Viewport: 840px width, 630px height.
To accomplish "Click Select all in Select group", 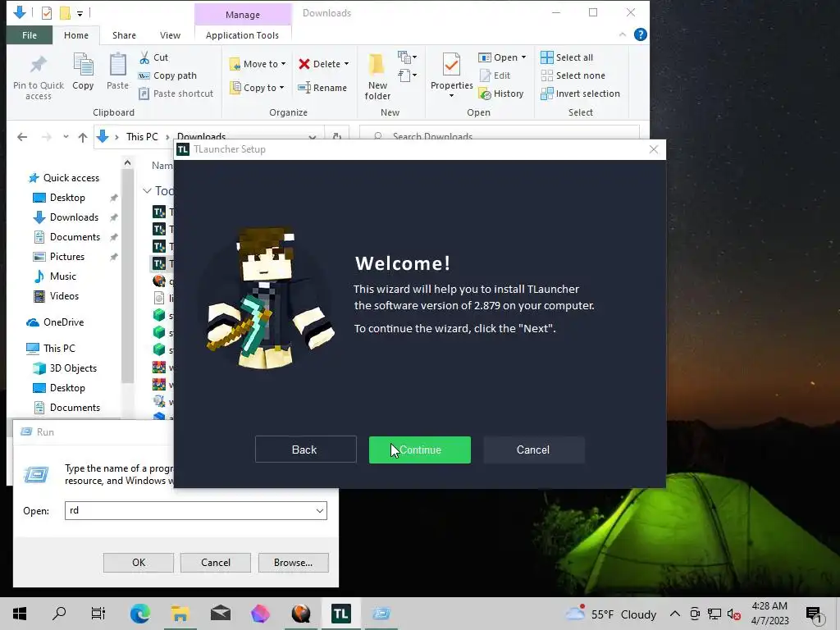I will [567, 57].
